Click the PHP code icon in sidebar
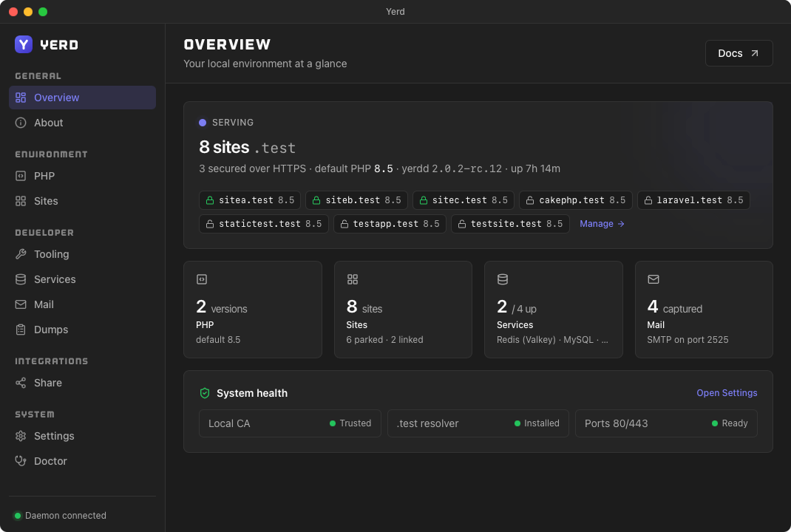Image resolution: width=791 pixels, height=532 pixels. click(21, 176)
